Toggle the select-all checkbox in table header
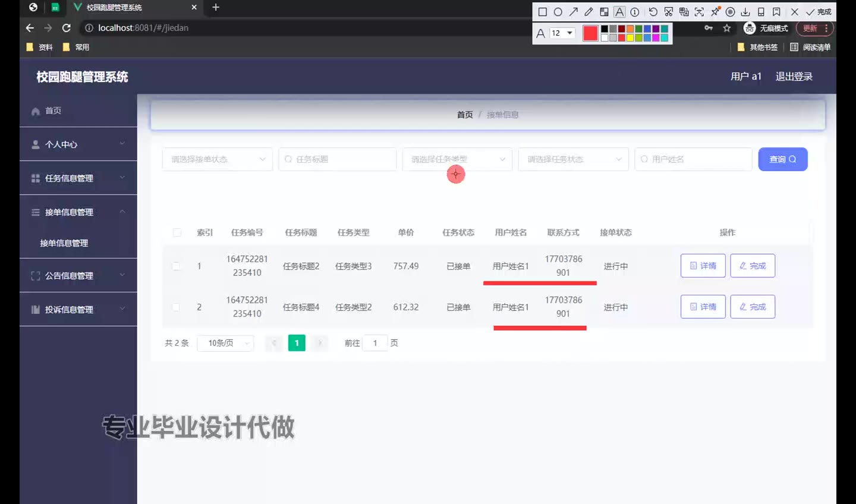 tap(177, 232)
